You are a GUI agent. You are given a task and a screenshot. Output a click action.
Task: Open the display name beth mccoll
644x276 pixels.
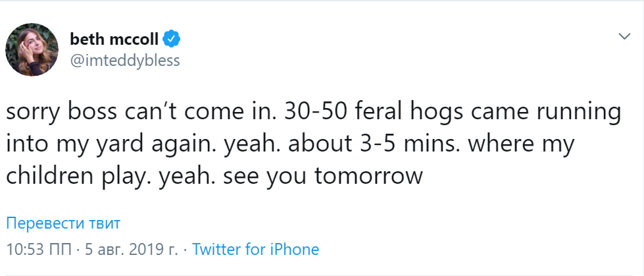coord(114,40)
